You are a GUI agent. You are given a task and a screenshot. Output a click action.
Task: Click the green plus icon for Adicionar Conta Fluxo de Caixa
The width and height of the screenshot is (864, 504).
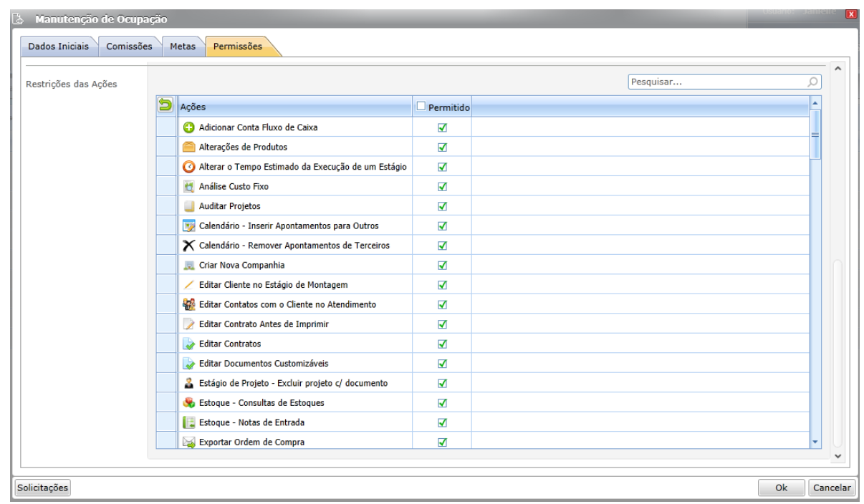[x=188, y=127]
